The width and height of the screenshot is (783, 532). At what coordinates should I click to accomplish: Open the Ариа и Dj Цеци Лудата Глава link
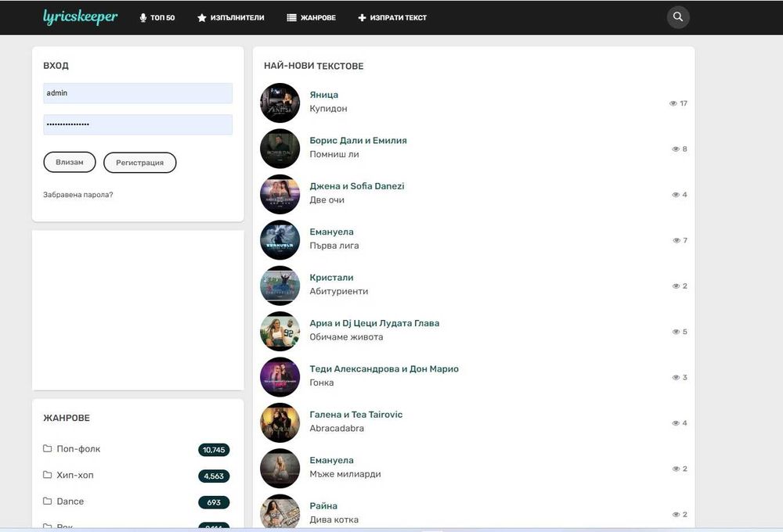click(374, 323)
